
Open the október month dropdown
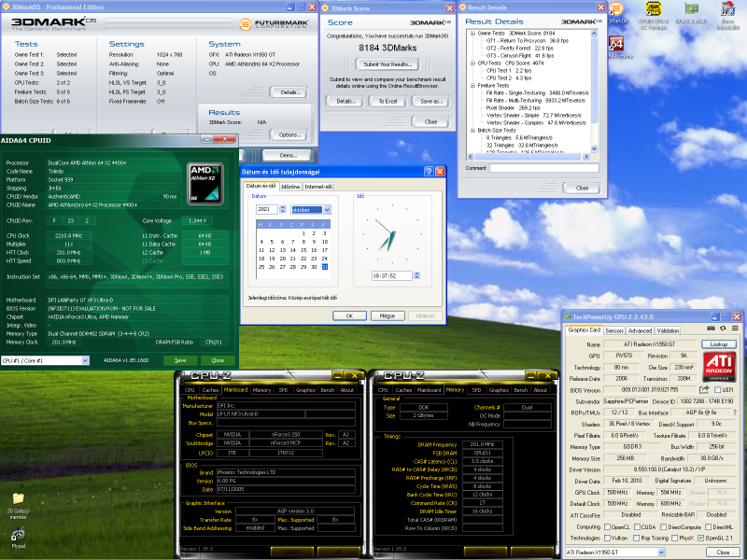[327, 209]
